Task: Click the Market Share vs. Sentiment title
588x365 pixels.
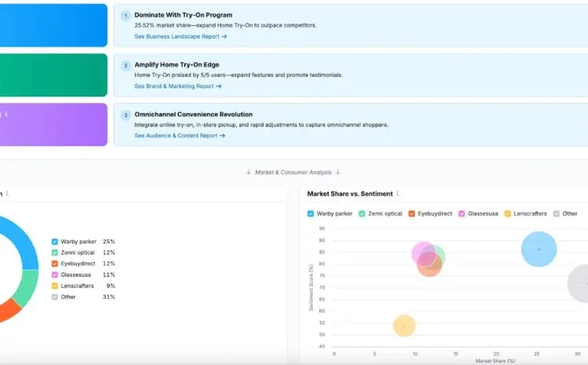Action: pos(350,194)
